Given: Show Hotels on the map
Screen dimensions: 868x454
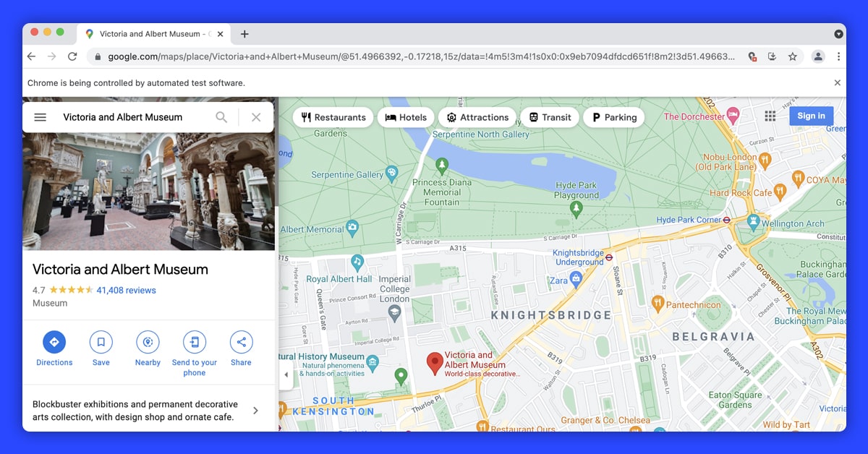Looking at the screenshot, I should click(x=405, y=117).
